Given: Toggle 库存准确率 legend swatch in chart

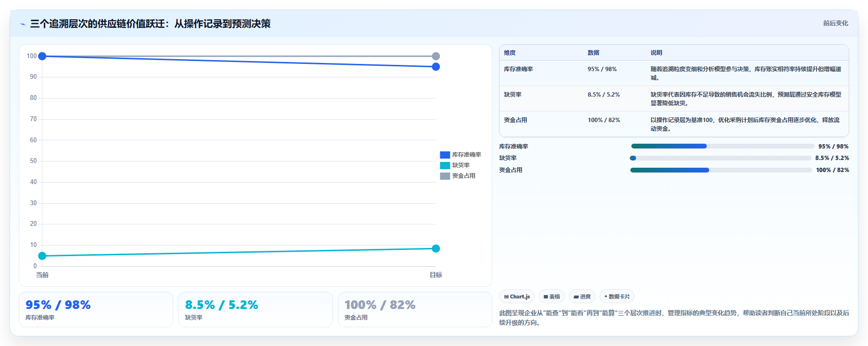Looking at the screenshot, I should tap(445, 155).
